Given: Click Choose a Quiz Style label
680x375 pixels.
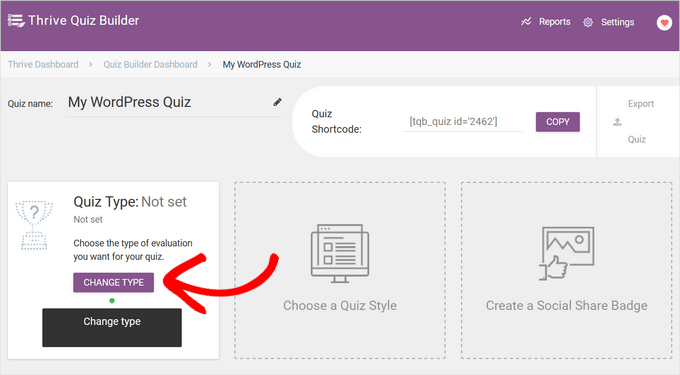Looking at the screenshot, I should tap(340, 306).
